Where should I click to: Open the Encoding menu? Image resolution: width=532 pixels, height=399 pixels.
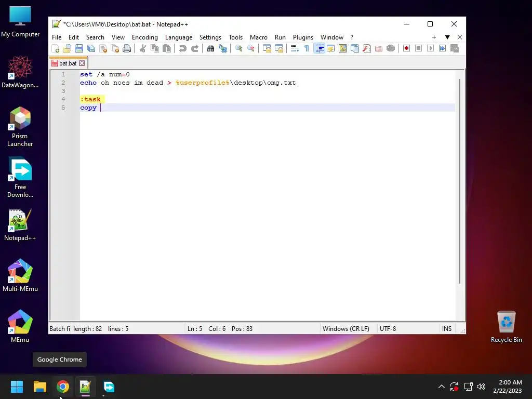point(145,37)
